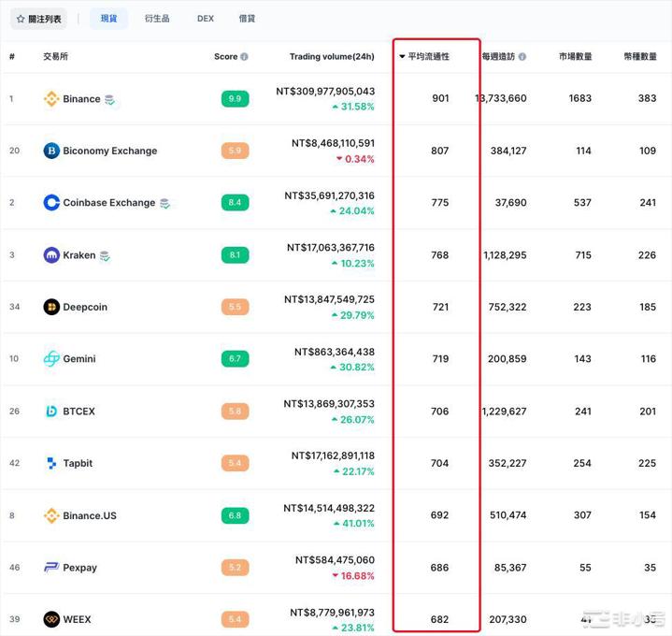Click the info icon beside Score header
Screen dimensions: 672x636
[244, 57]
